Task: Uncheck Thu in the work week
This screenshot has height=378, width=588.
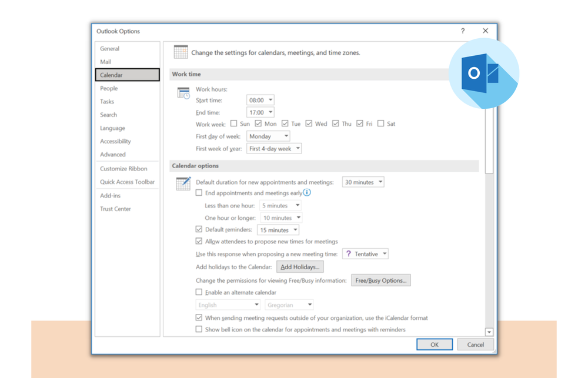Action: 336,123
